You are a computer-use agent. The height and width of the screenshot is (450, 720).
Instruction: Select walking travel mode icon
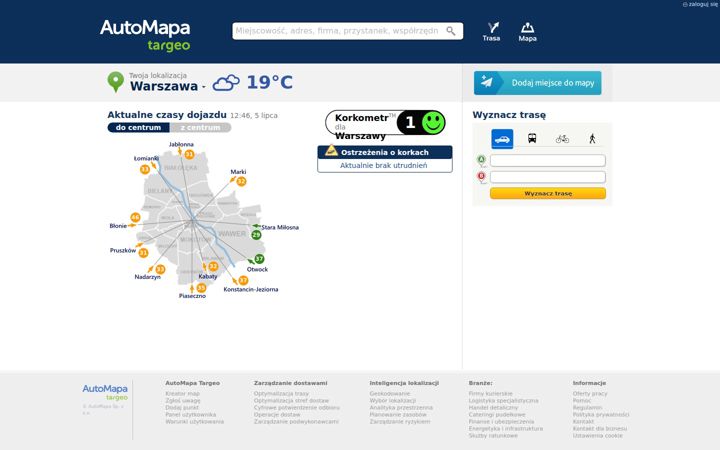pyautogui.click(x=592, y=138)
